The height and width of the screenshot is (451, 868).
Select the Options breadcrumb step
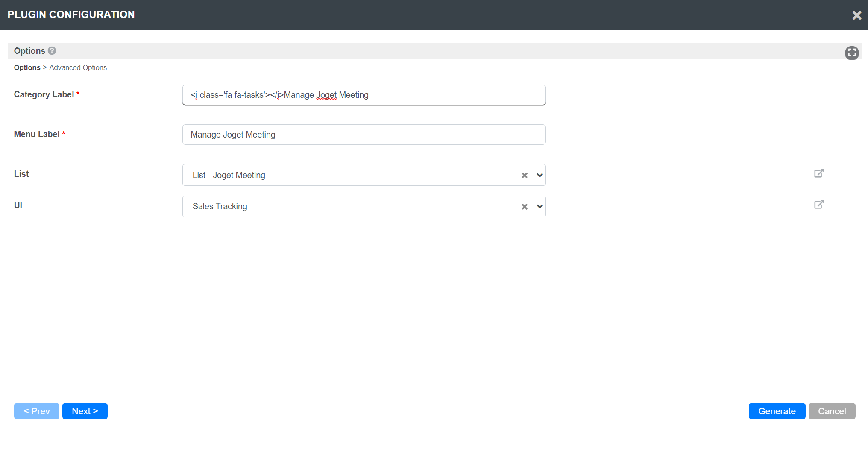(x=27, y=67)
